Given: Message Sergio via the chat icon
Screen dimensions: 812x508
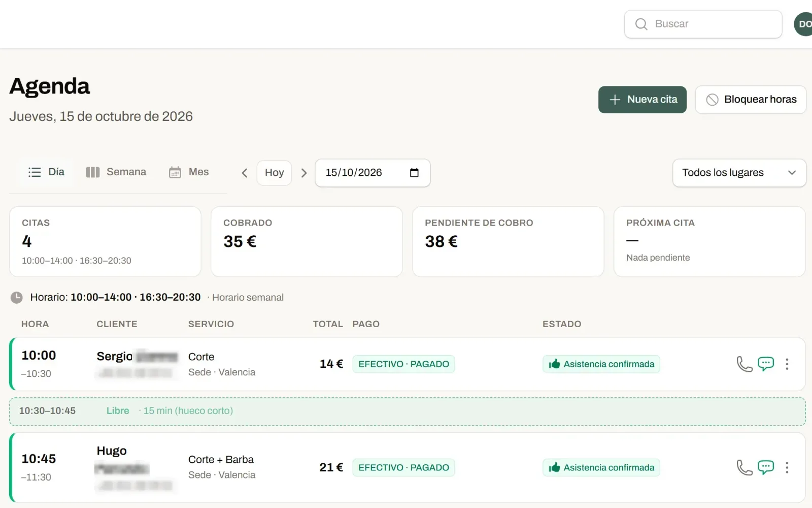Looking at the screenshot, I should 766,364.
